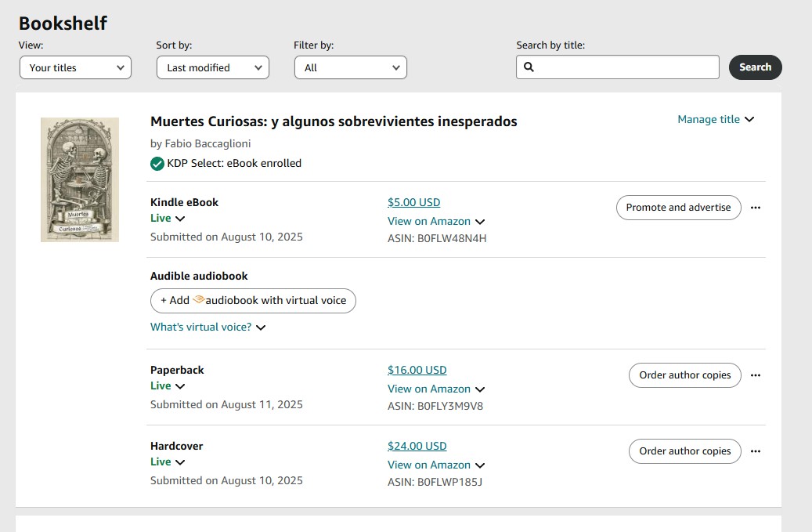Click the Muertes Curiosas book cover thumbnail
812x532 pixels.
(x=80, y=179)
